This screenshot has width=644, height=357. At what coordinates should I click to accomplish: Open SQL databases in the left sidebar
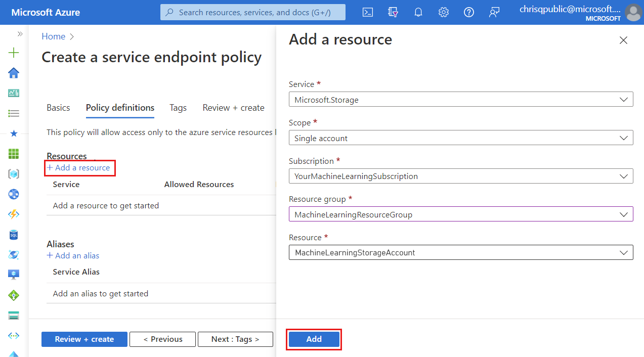pos(14,235)
